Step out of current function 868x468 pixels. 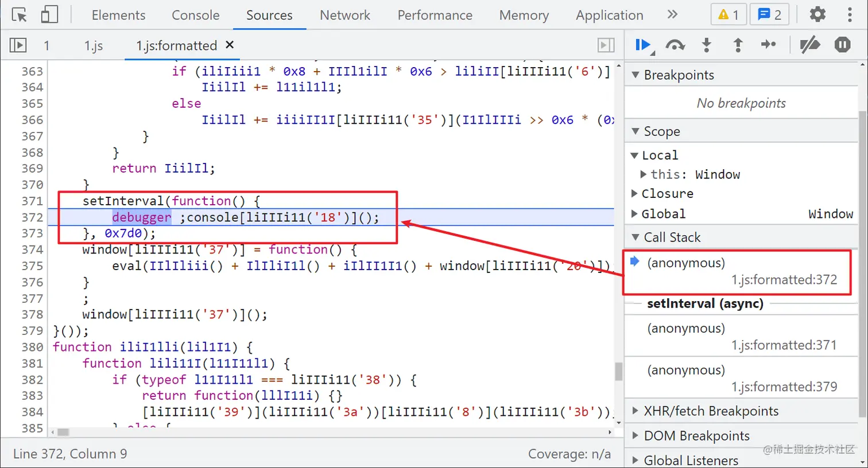coord(738,45)
